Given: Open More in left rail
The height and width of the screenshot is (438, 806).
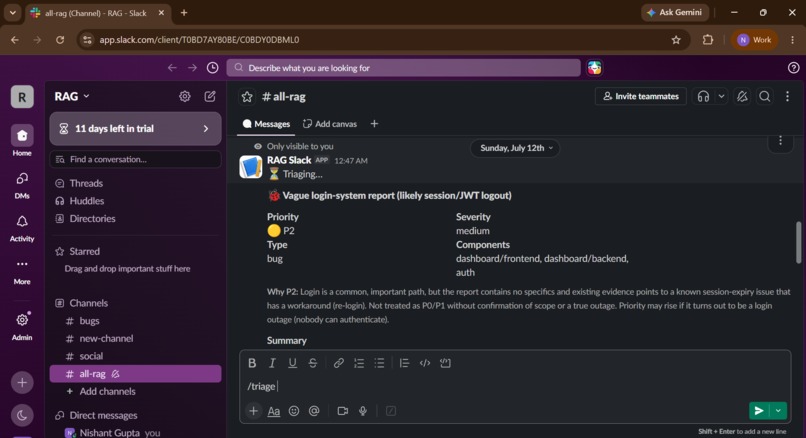Looking at the screenshot, I should point(22,270).
